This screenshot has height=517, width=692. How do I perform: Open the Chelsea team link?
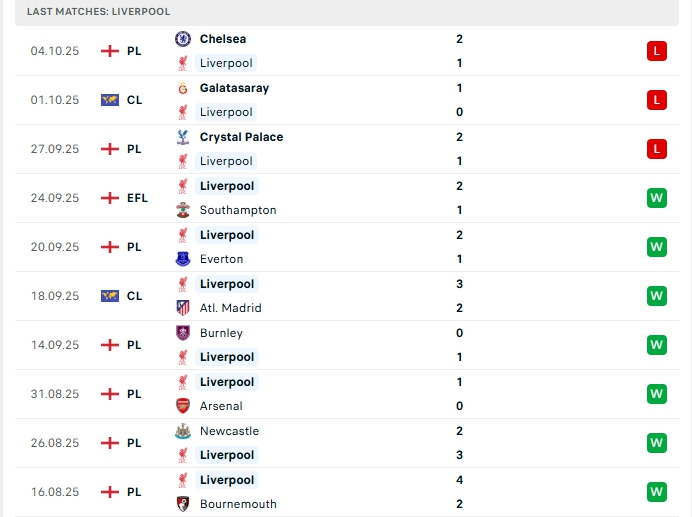pyautogui.click(x=223, y=39)
